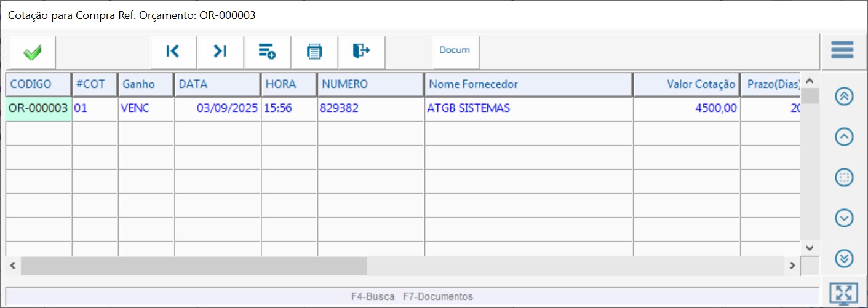This screenshot has width=868, height=308.
Task: Click the single-up chevron circle icon
Action: point(844,137)
